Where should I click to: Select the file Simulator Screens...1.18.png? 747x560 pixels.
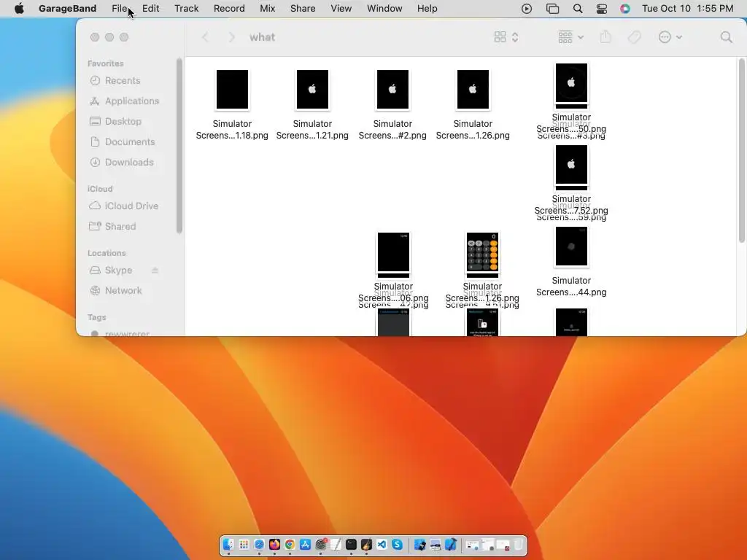(232, 90)
